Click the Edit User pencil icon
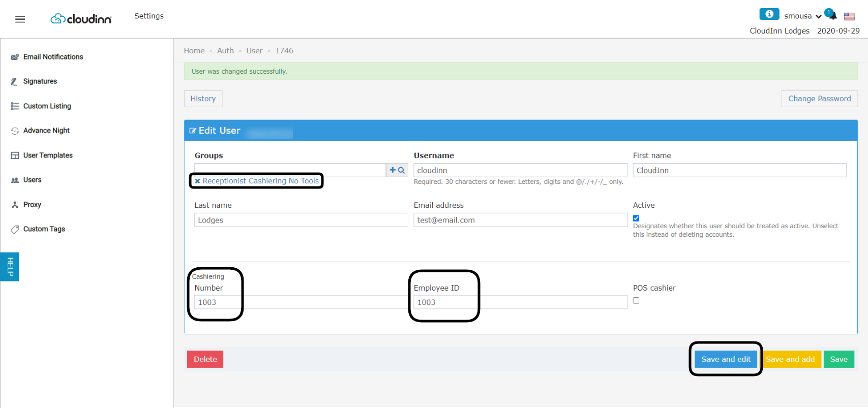This screenshot has height=408, width=868. click(x=193, y=131)
